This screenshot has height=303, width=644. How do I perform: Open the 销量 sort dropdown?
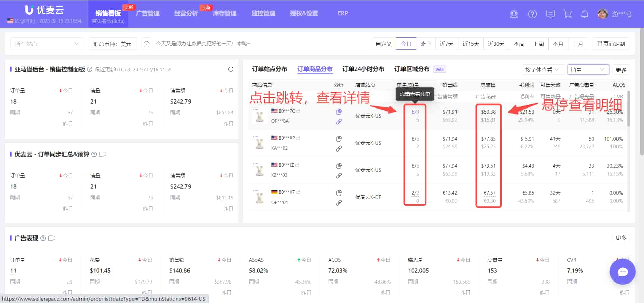588,70
